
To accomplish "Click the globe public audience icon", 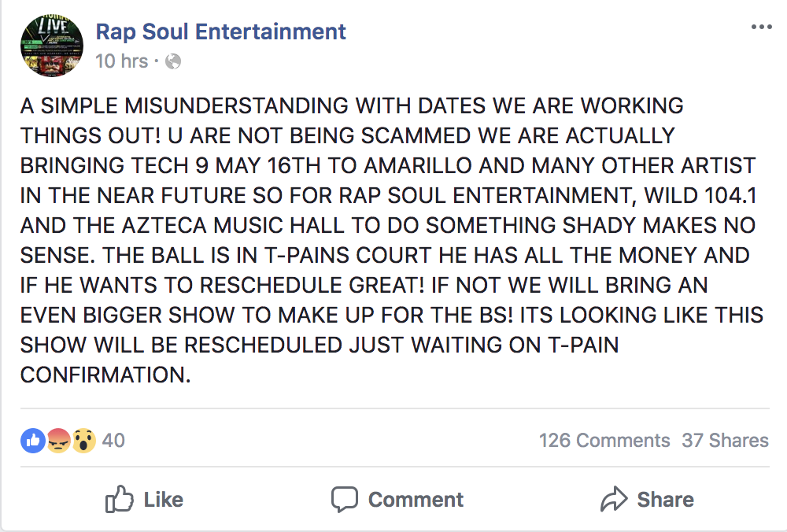I will (173, 61).
